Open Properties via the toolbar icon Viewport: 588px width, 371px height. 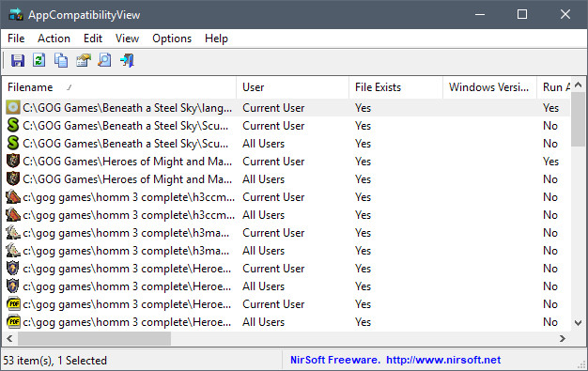pos(84,60)
